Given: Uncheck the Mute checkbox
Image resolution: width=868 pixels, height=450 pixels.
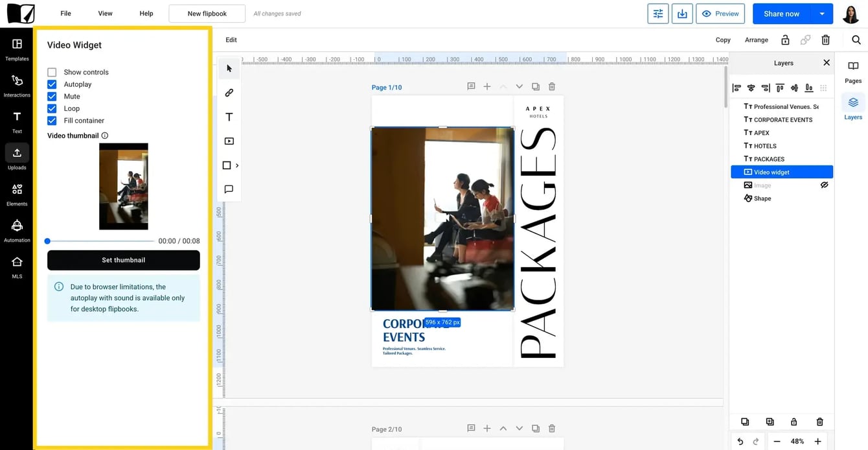Looking at the screenshot, I should (52, 96).
